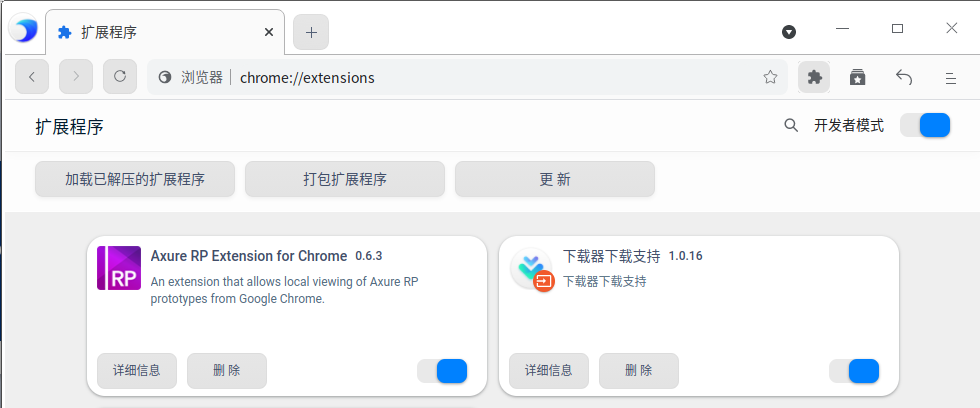Click the downloader extension icon

pos(531,269)
